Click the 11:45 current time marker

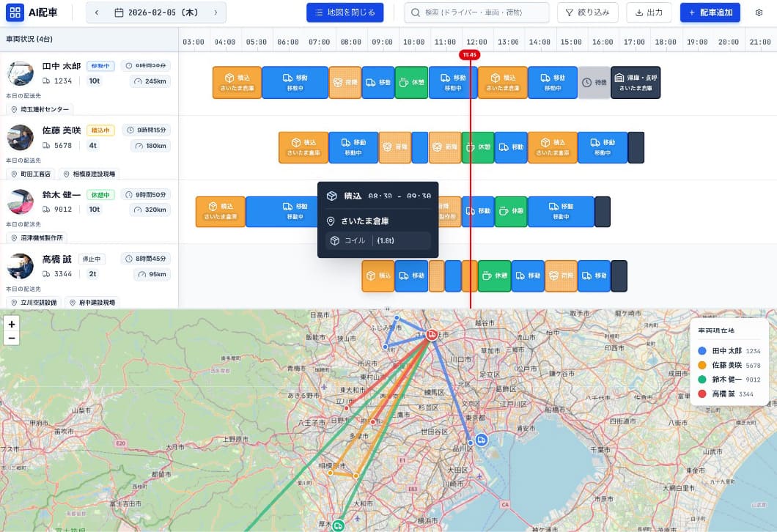click(x=469, y=55)
